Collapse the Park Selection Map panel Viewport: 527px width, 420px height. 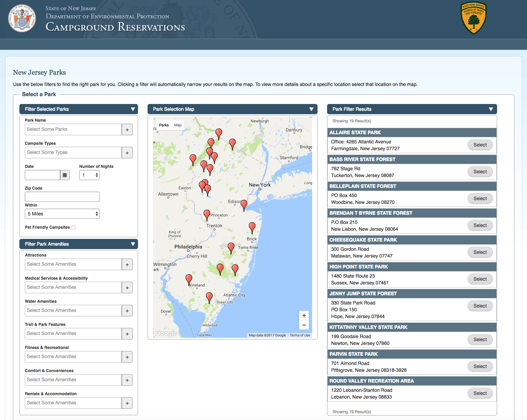311,109
